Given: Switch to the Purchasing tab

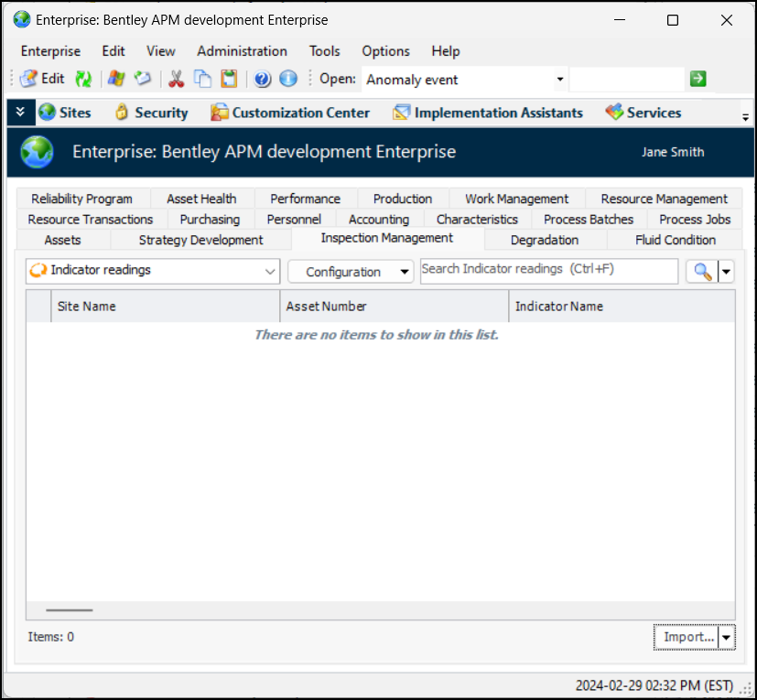Looking at the screenshot, I should (x=210, y=220).
